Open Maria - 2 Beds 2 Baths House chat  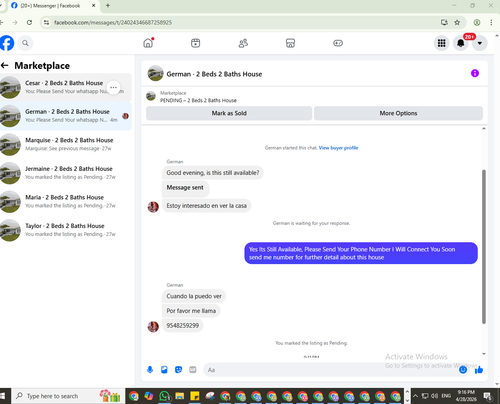tap(66, 201)
